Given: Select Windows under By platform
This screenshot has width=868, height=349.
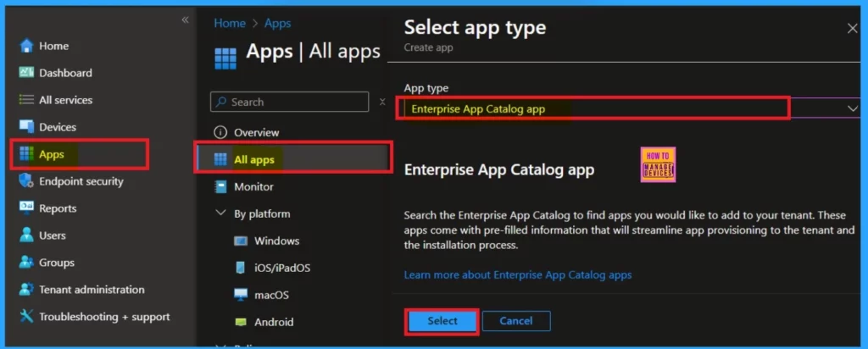Looking at the screenshot, I should point(277,241).
